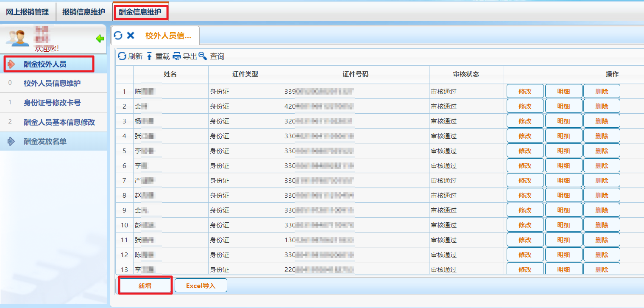Switch to the 报销信息维护 top tab

tap(84, 12)
